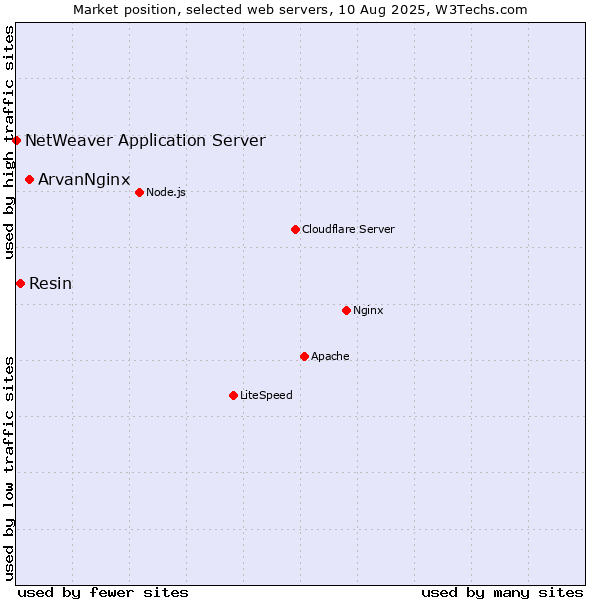Click the chart title mentioning W3Techs.com
This screenshot has width=600, height=600.
click(300, 10)
